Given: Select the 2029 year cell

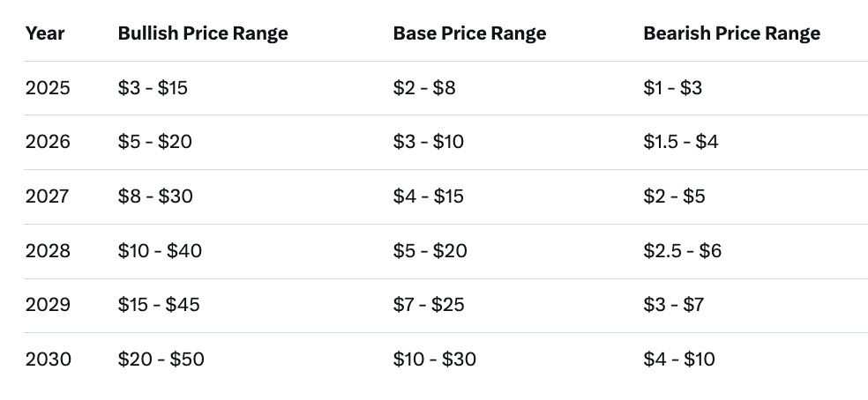Looking at the screenshot, I should pyautogui.click(x=48, y=305).
